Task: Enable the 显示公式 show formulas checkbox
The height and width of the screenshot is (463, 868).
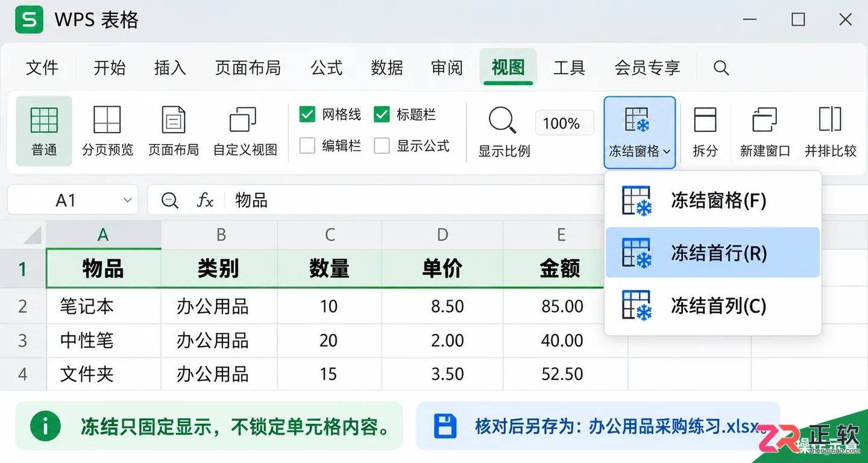Action: [382, 146]
